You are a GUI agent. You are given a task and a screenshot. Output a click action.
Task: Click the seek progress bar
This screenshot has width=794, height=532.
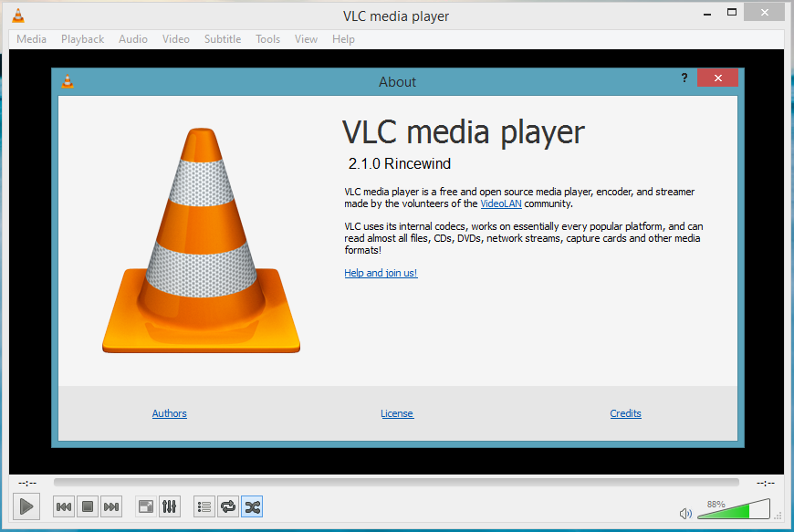click(397, 482)
